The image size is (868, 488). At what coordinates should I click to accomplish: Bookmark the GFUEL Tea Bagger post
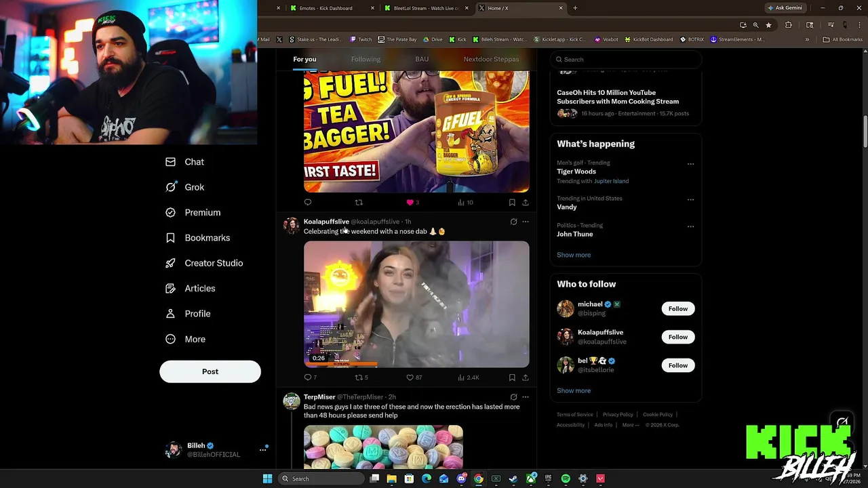512,202
